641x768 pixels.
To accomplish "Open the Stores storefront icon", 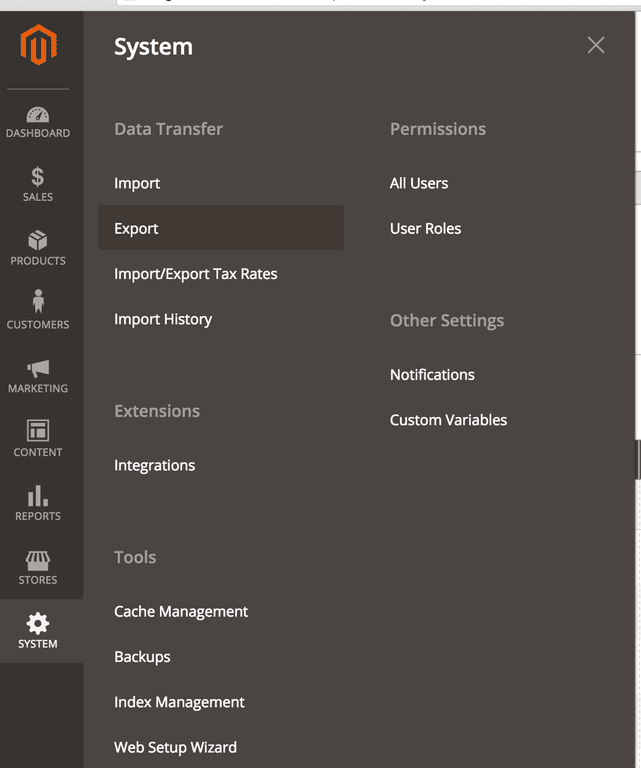I will (x=38, y=560).
